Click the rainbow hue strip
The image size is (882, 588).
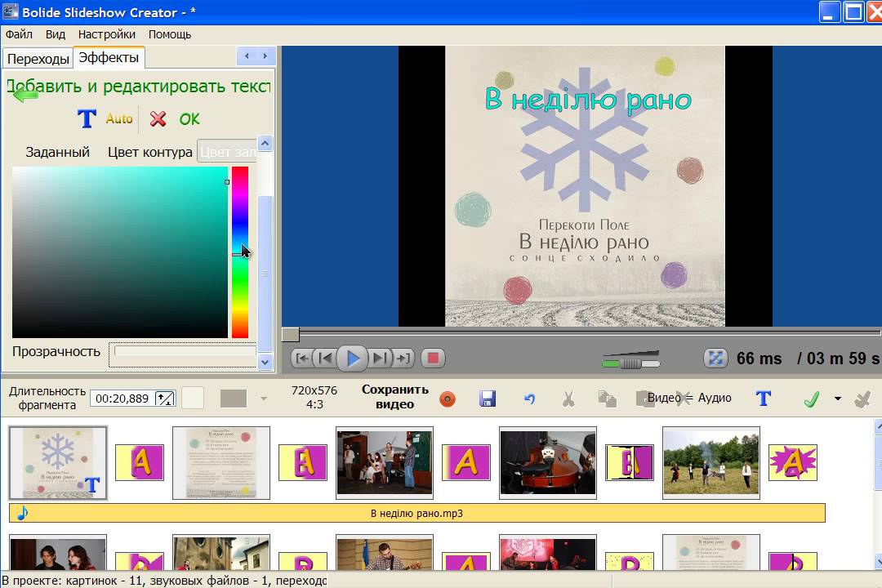240,252
